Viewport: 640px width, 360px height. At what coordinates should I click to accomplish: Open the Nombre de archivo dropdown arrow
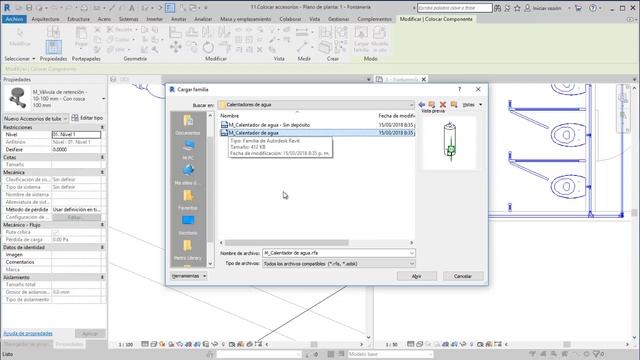pyautogui.click(x=411, y=253)
